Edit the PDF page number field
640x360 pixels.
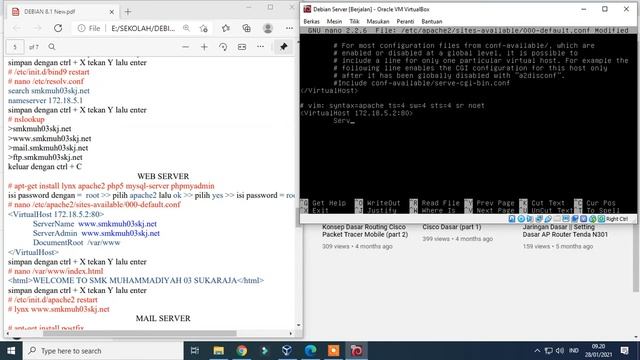(x=15, y=47)
